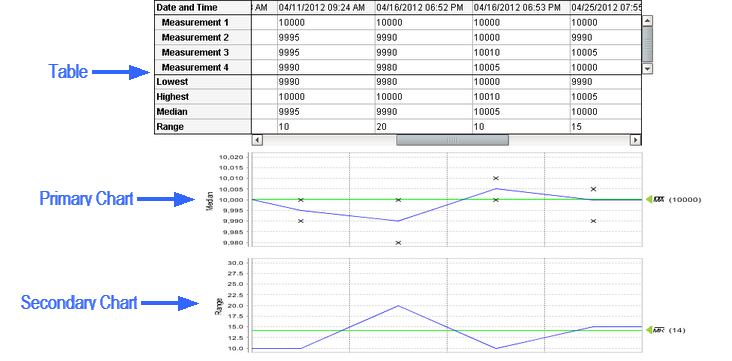
Task: Select the 04/16/2012 06:52 PM column header
Action: tap(423, 7)
